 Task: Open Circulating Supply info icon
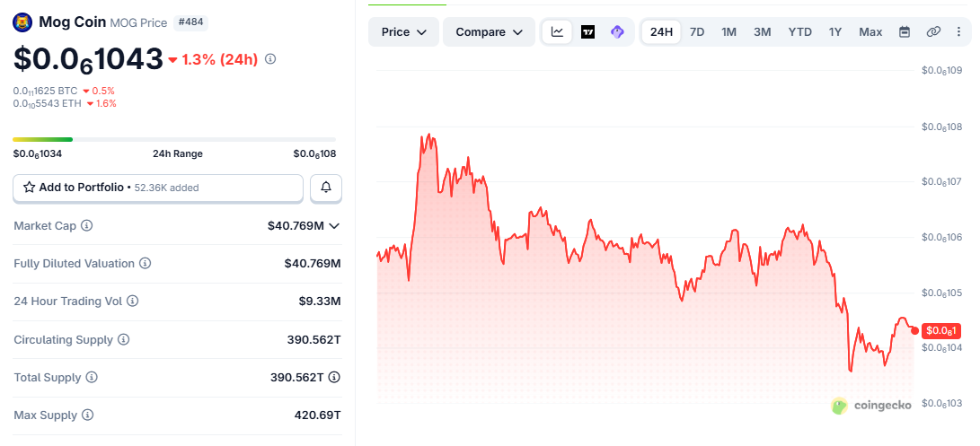(x=124, y=340)
